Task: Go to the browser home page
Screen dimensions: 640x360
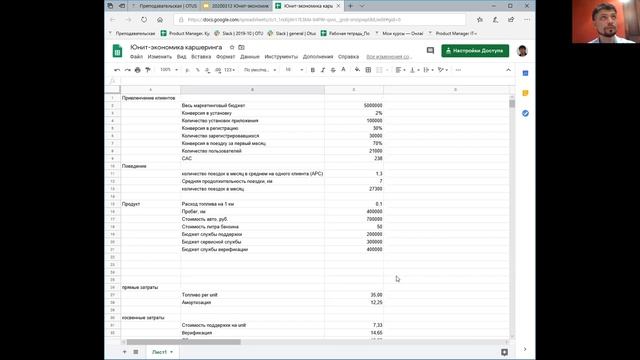Action: pyautogui.click(x=160, y=20)
